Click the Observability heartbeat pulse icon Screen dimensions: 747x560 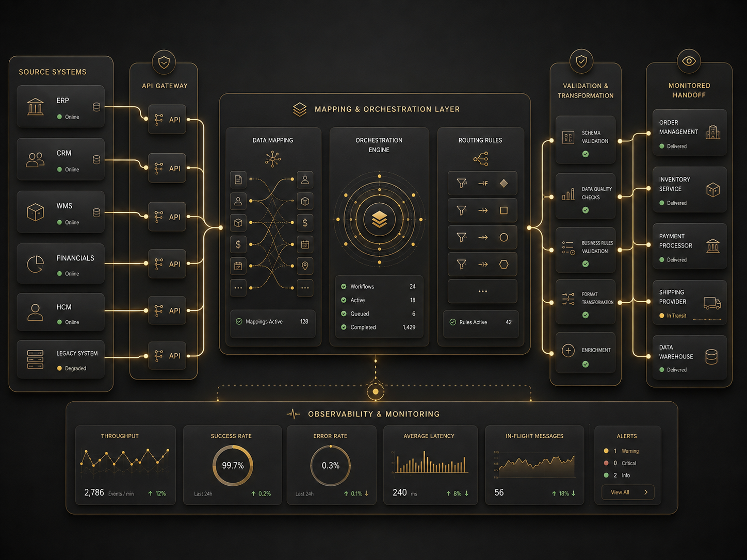coord(294,414)
